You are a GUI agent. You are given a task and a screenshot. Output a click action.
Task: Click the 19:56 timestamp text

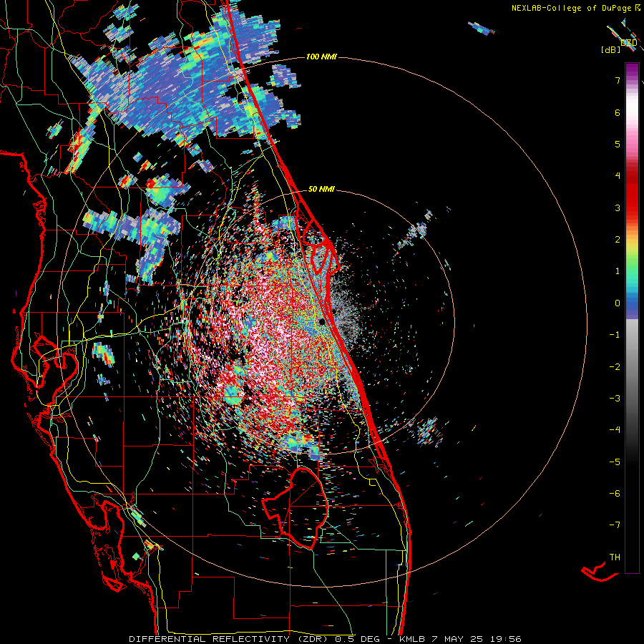(505, 639)
